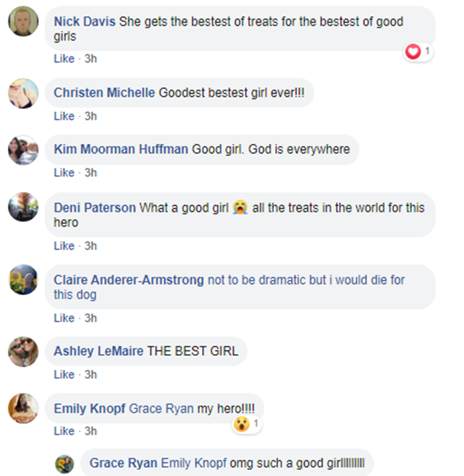Open Christen Michelle's avatar

[x=24, y=94]
